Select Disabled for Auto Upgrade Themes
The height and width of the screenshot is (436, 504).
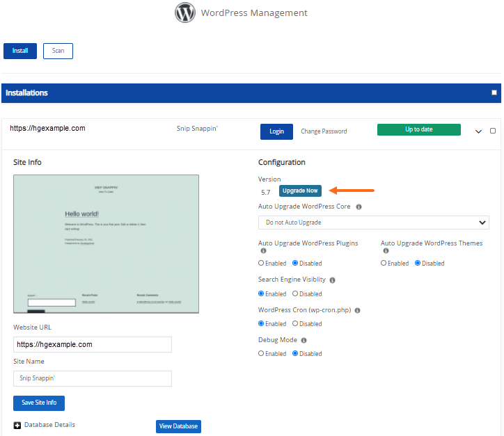pos(418,263)
